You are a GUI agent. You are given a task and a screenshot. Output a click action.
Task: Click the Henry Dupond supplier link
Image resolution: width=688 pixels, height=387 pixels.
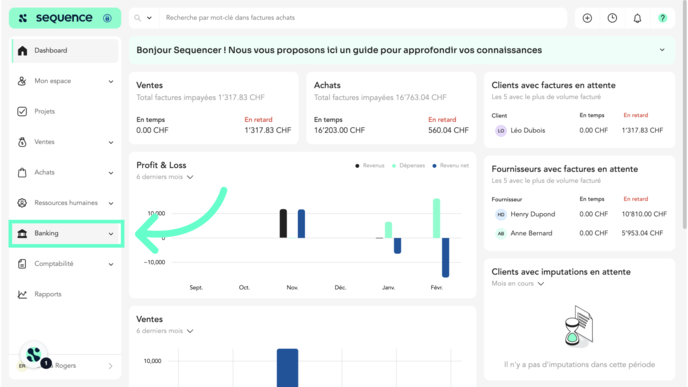pos(533,214)
